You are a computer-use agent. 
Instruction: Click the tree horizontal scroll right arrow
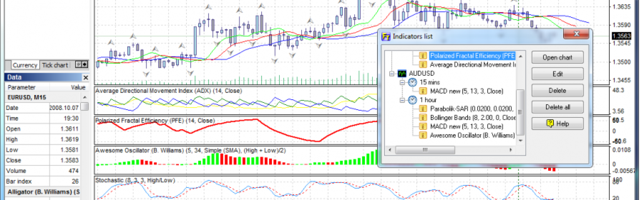[511, 150]
